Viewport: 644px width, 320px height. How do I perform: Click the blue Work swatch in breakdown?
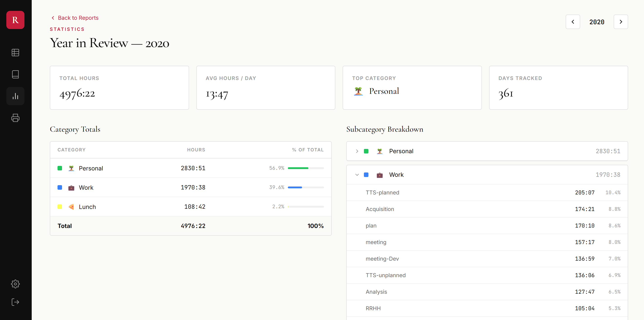pos(366,175)
